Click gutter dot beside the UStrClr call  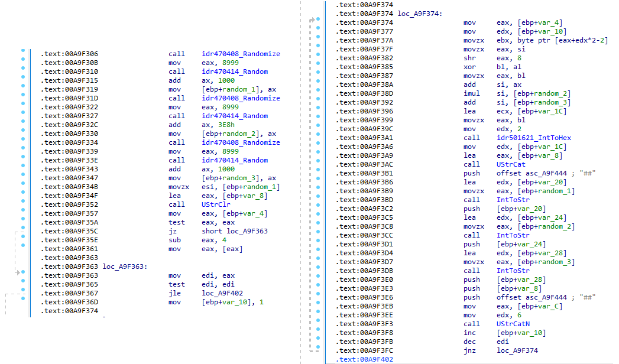point(22,204)
